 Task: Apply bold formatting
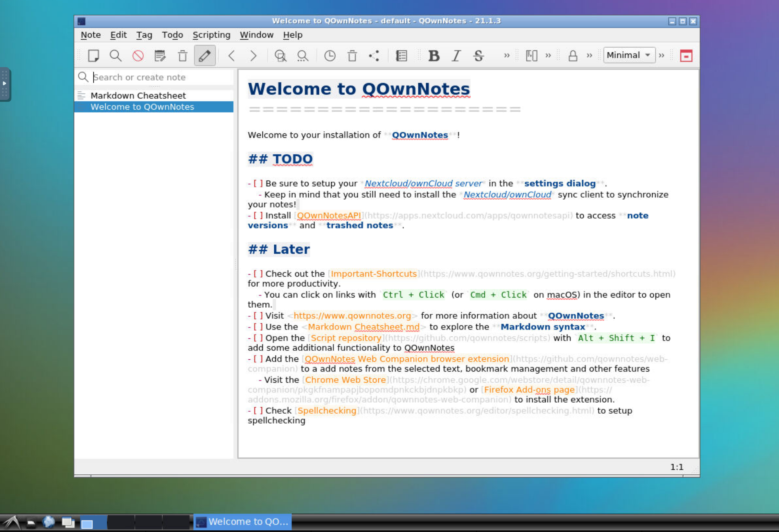click(x=434, y=56)
